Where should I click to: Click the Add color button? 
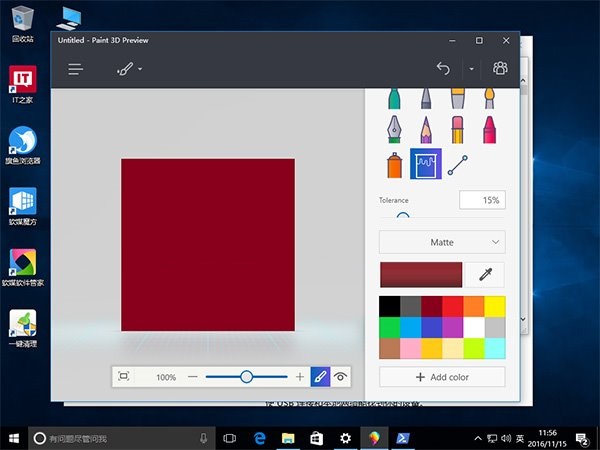pyautogui.click(x=442, y=377)
